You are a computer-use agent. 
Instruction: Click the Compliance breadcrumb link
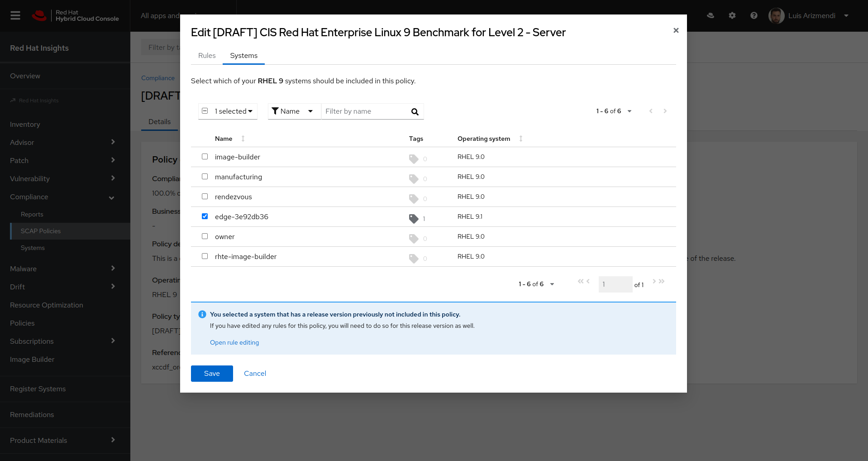pos(158,78)
